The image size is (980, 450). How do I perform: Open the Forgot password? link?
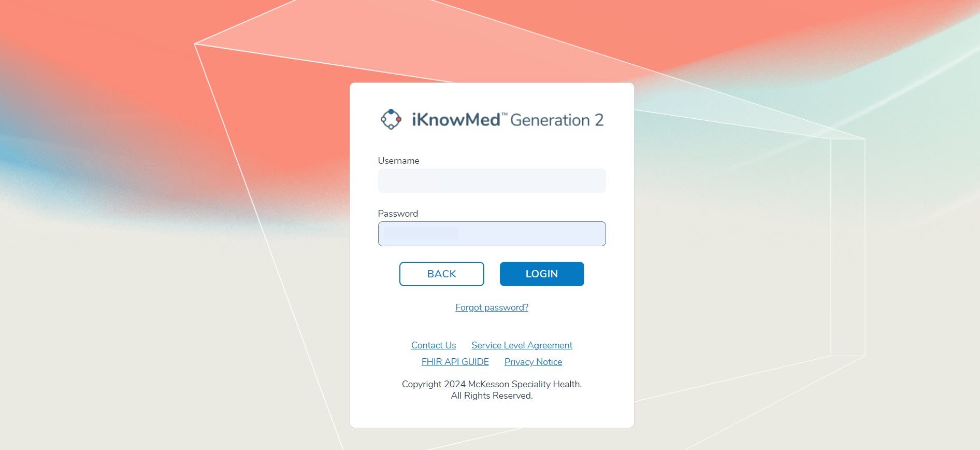pyautogui.click(x=492, y=307)
